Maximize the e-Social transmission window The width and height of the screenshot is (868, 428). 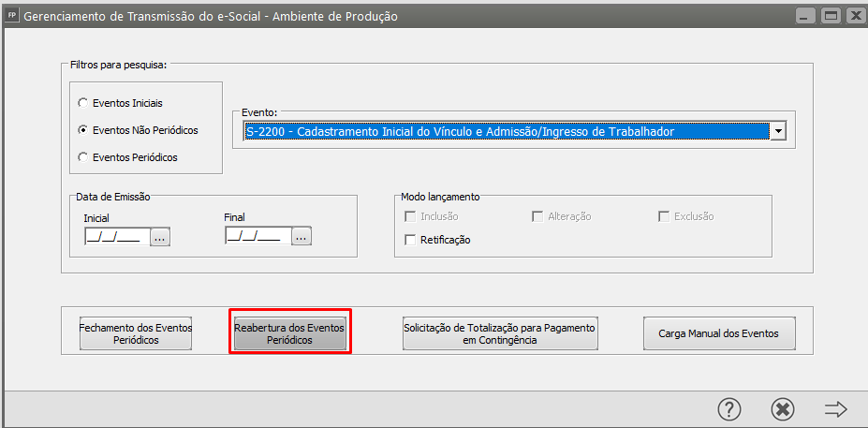(x=830, y=16)
